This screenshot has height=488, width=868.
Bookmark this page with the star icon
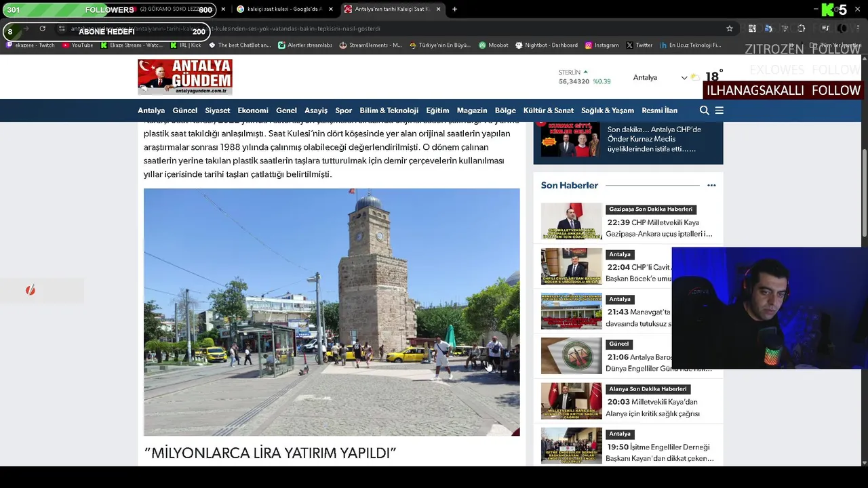[x=730, y=28]
